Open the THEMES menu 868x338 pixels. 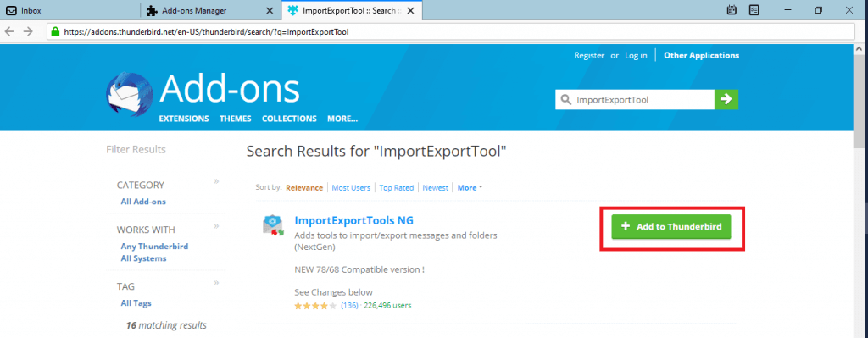tap(236, 119)
